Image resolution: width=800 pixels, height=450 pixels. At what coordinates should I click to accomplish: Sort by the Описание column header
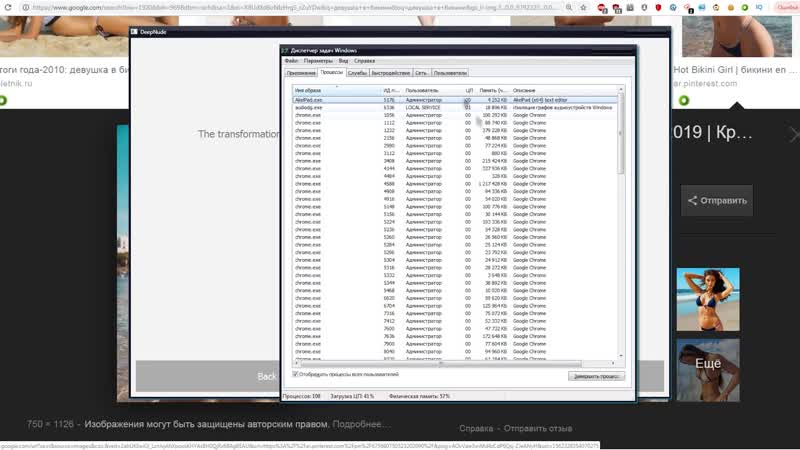tap(560, 90)
